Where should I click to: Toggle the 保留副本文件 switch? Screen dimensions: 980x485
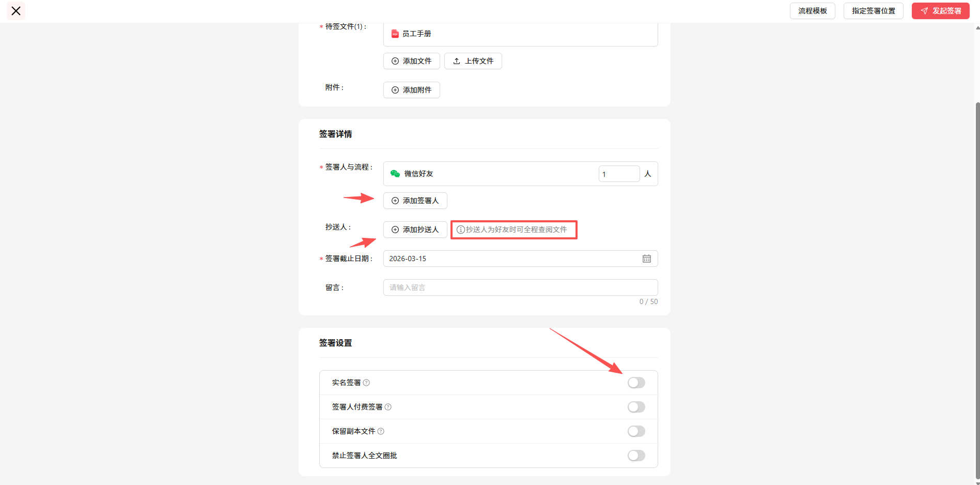click(636, 431)
